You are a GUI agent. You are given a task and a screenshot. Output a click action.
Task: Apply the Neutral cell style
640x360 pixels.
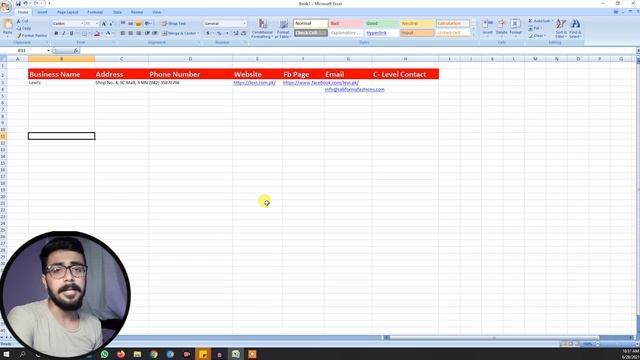point(417,24)
